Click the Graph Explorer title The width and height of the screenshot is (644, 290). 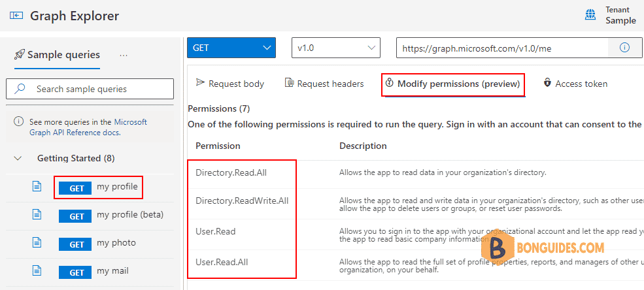[75, 16]
